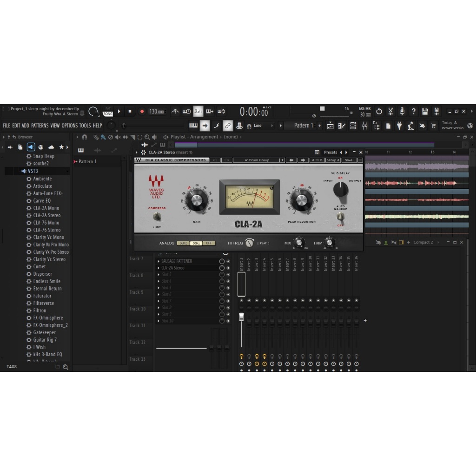Open the File menu
The width and height of the screenshot is (476, 476).
coord(7,126)
